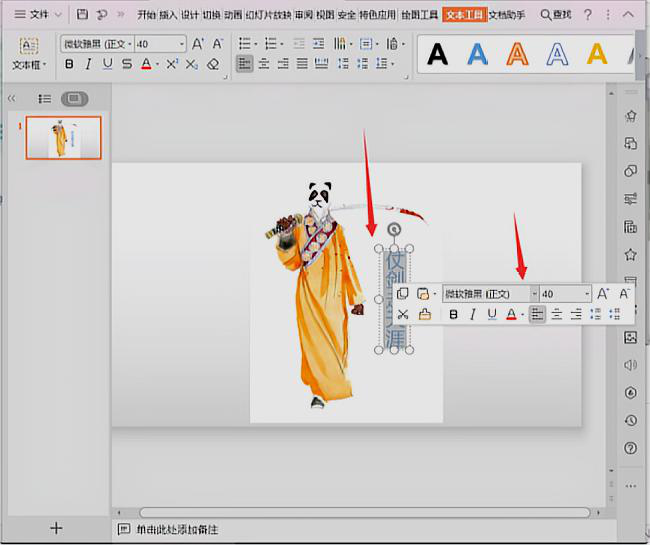The image size is (650, 545).
Task: Click the distributed alignment icon in ribbon
Action: point(321,64)
